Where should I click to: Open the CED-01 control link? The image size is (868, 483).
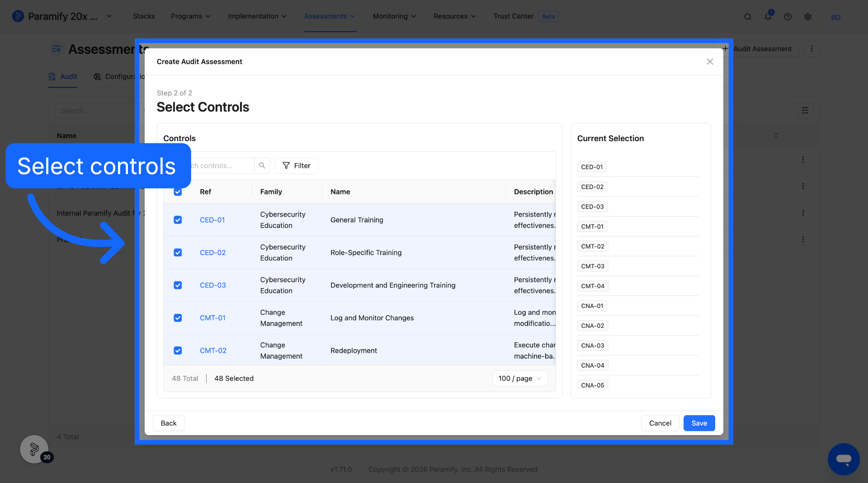pos(212,220)
